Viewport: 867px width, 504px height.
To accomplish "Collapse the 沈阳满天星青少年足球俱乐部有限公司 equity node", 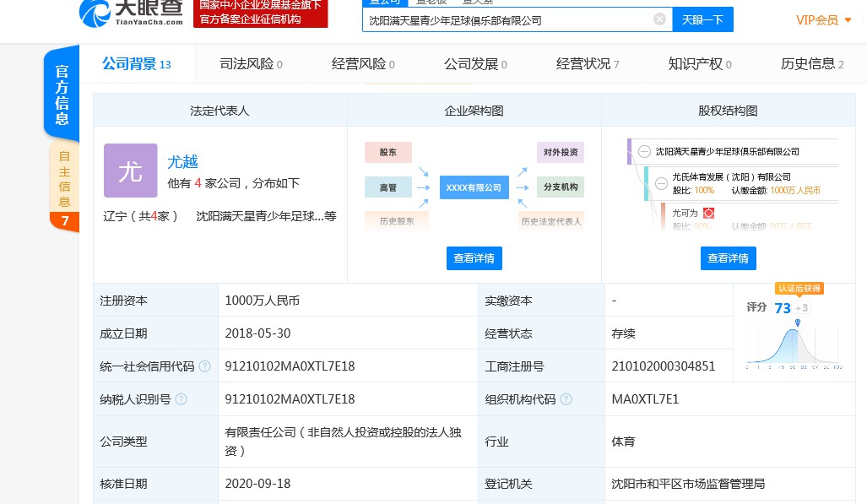I will point(644,152).
